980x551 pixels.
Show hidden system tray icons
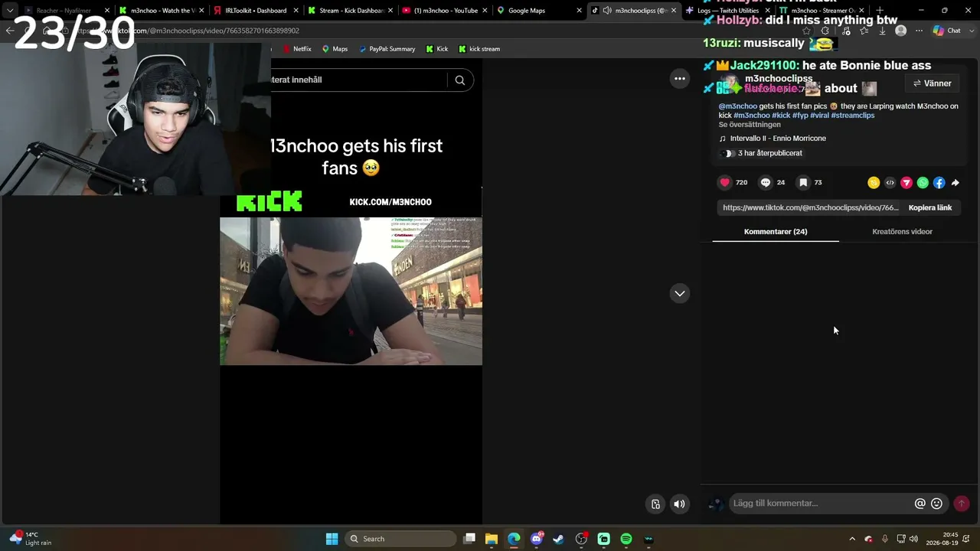tap(852, 539)
